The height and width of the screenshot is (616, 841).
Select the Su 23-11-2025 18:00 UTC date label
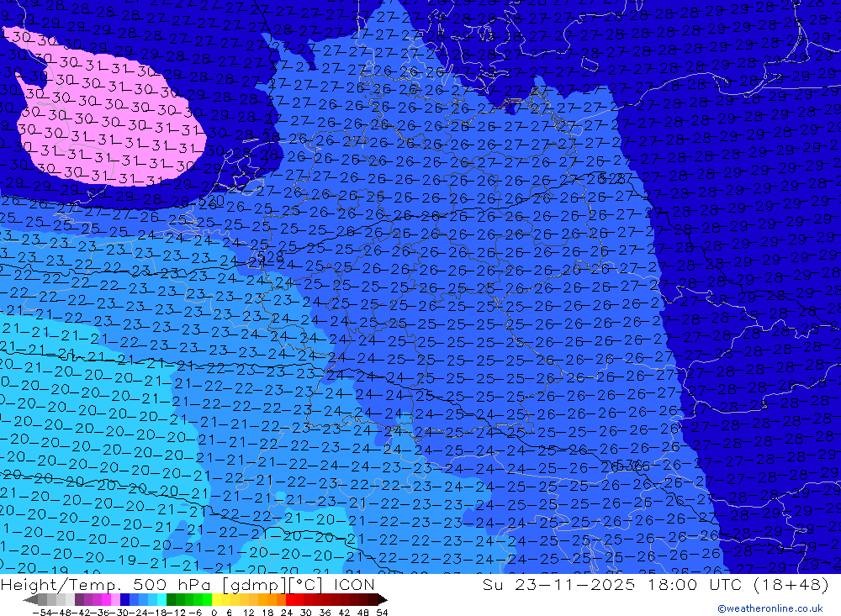[x=655, y=584]
